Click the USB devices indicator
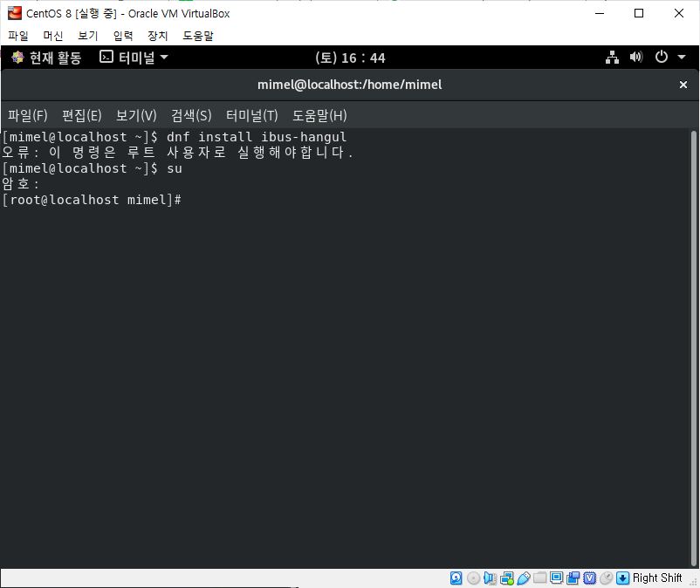Image resolution: width=700 pixels, height=588 pixels. (x=523, y=578)
